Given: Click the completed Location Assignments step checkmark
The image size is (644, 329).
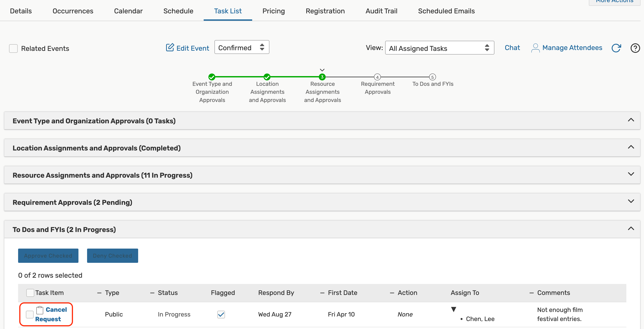Looking at the screenshot, I should tap(267, 77).
